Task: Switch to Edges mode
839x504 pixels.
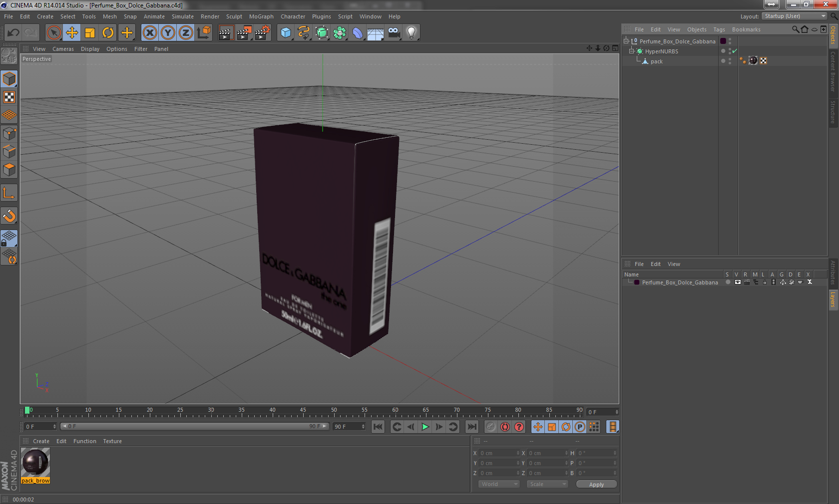Action: tap(9, 152)
